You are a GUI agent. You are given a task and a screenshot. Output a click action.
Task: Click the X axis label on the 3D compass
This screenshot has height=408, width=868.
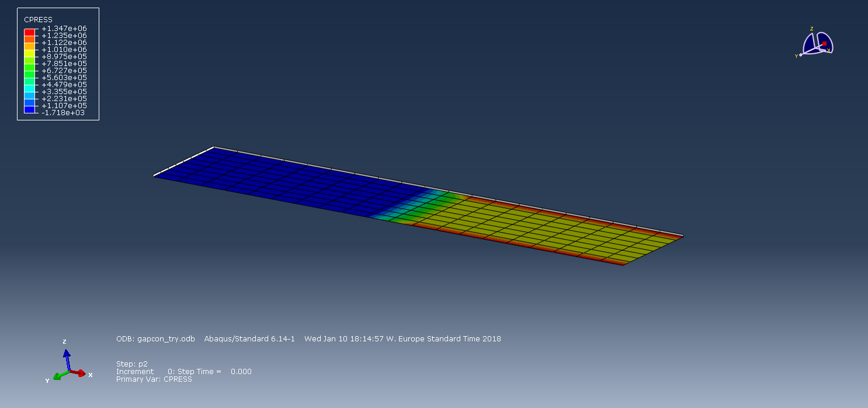(x=828, y=51)
